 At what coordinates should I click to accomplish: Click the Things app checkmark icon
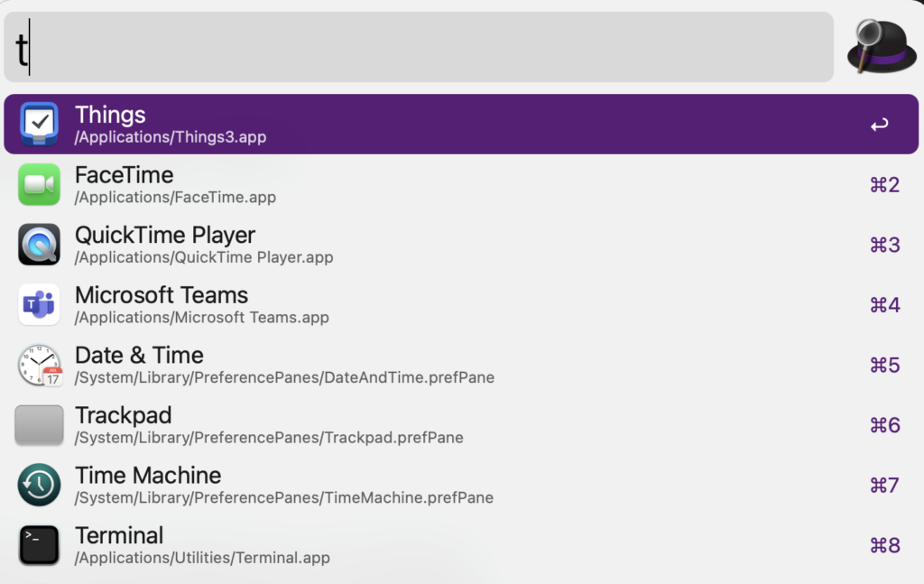(x=39, y=124)
